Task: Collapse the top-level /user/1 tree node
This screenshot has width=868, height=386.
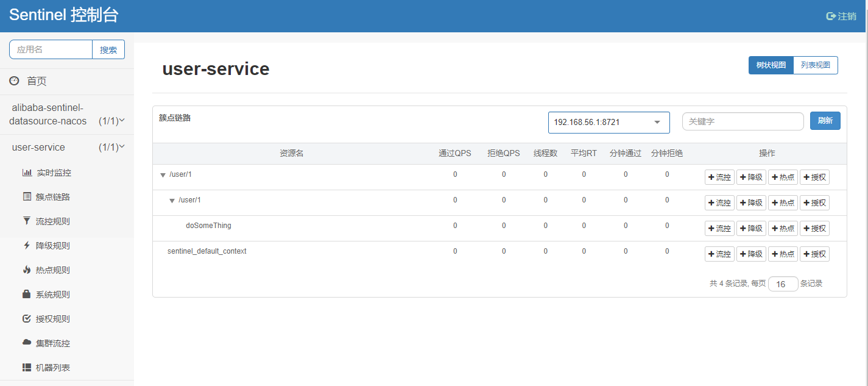Action: [x=163, y=175]
